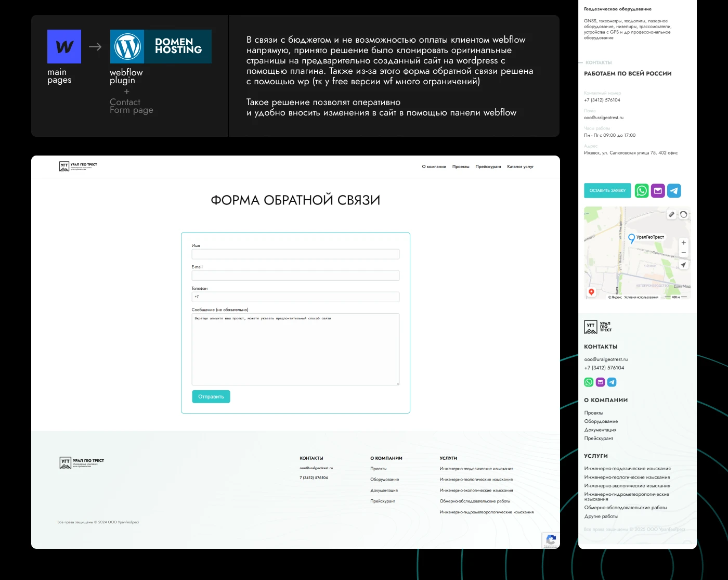Image resolution: width=728 pixels, height=580 pixels.
Task: Open 'Инженерно-геодезические изыскания' services link
Action: point(477,468)
